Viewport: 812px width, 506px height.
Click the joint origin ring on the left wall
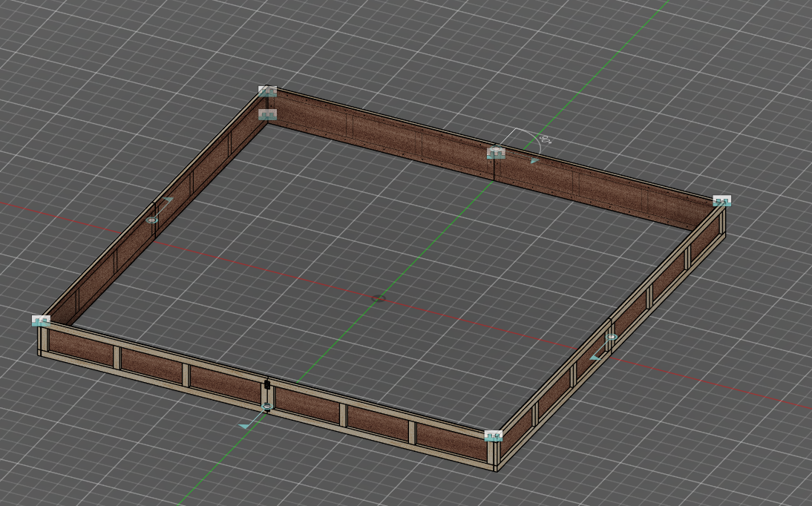click(x=151, y=220)
